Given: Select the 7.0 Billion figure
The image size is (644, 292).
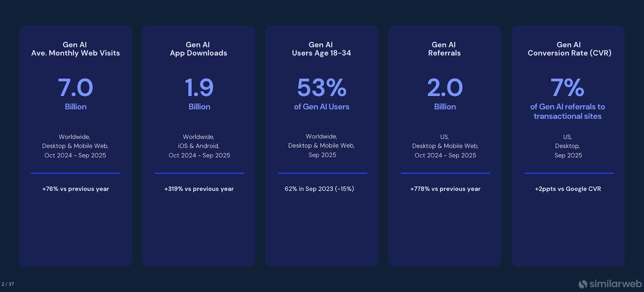Looking at the screenshot, I should pos(75,88).
